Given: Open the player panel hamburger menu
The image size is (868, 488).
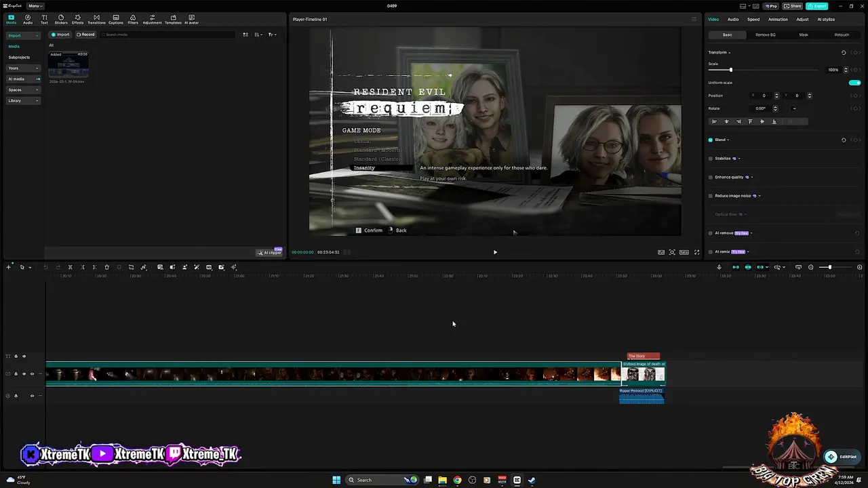Looking at the screenshot, I should click(694, 19).
